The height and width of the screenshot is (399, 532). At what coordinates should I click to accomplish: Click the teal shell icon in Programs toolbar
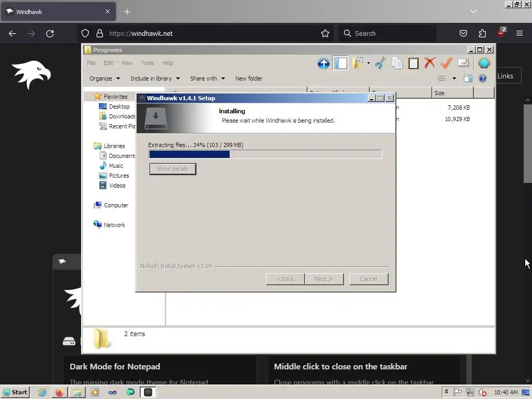tap(484, 63)
